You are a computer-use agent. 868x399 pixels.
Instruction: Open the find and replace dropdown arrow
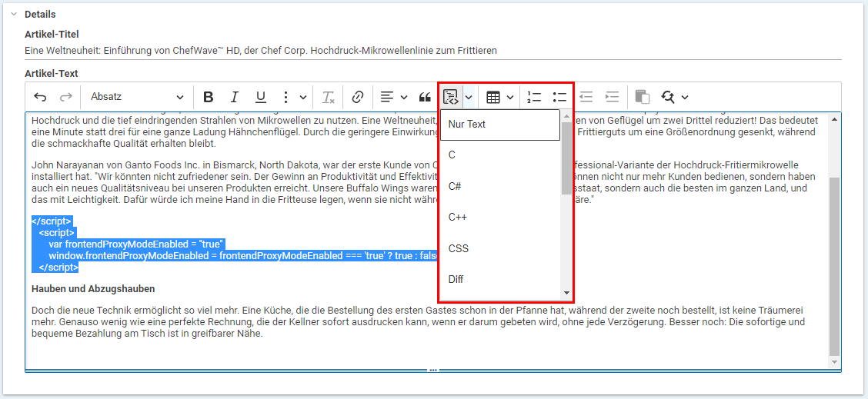685,98
